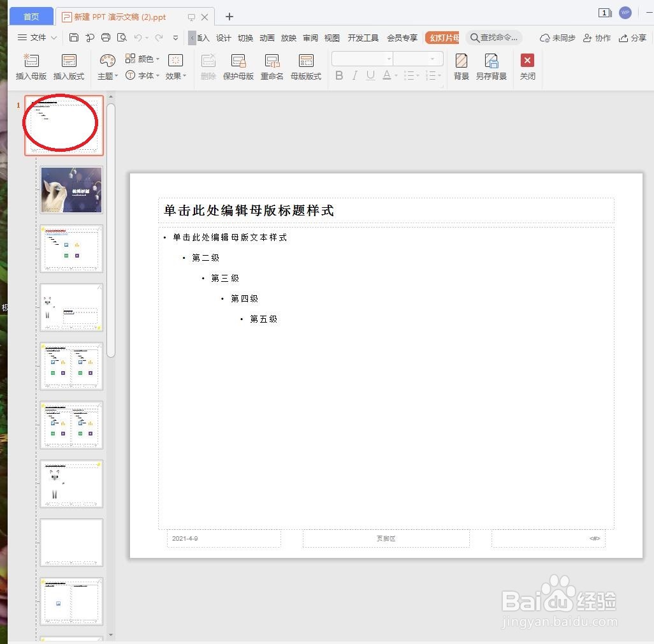Screen dimensions: 654x644
Task: Open the Developer Tools (开发工具) tab
Action: [x=363, y=38]
